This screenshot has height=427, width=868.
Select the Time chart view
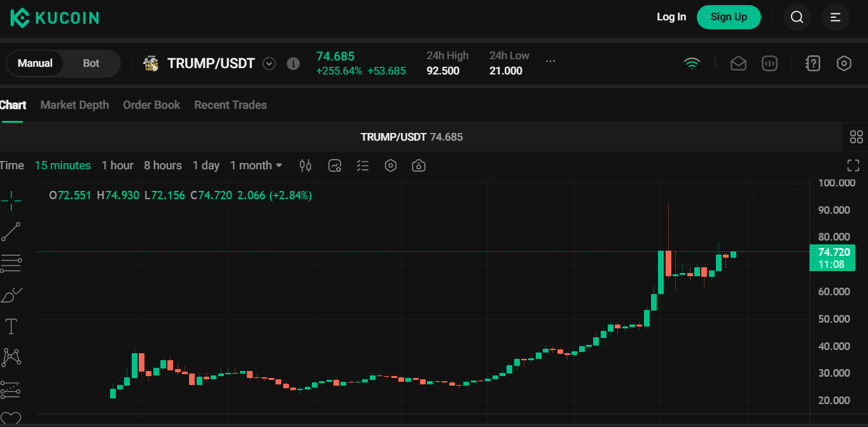click(x=11, y=165)
